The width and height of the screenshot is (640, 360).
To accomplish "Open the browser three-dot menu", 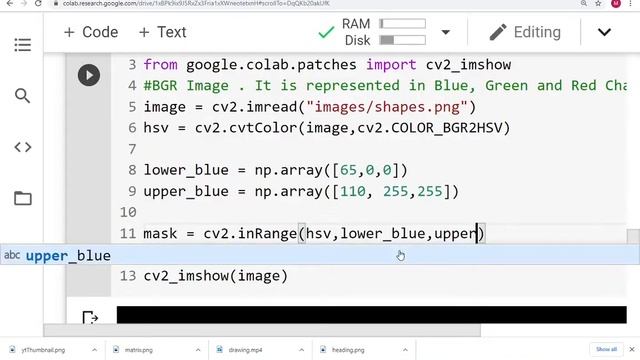I will [x=631, y=3].
